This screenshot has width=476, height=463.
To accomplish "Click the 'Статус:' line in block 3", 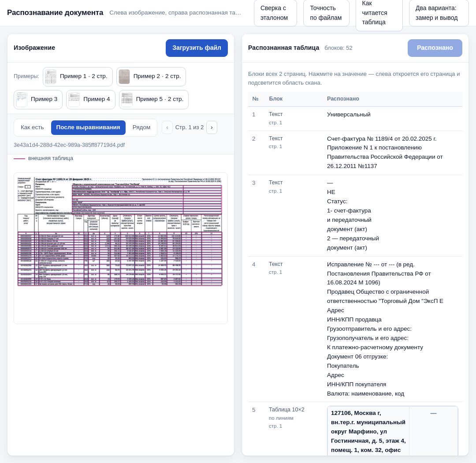I will click(x=337, y=202).
